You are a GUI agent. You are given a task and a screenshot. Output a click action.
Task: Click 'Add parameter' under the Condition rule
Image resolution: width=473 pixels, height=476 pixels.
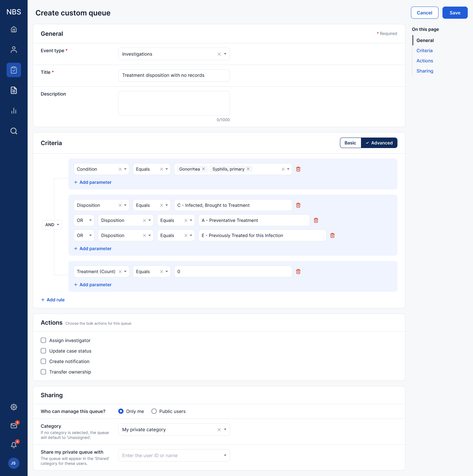tap(93, 182)
